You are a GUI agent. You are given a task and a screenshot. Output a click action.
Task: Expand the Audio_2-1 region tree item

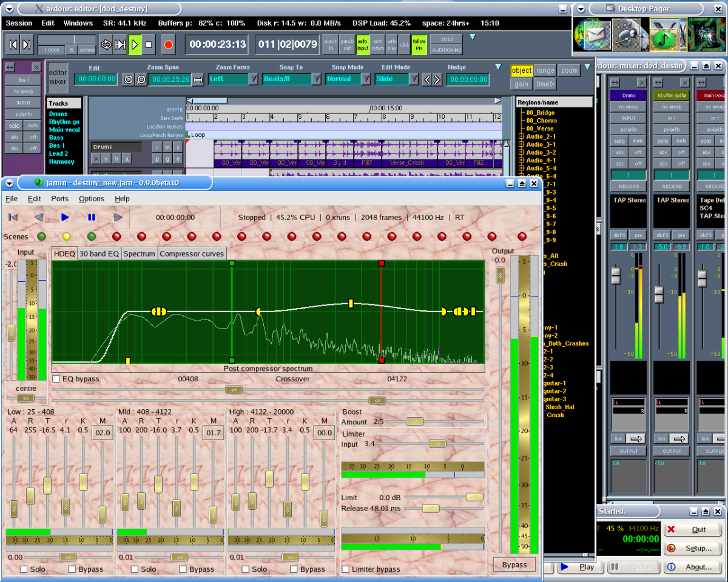(521, 136)
